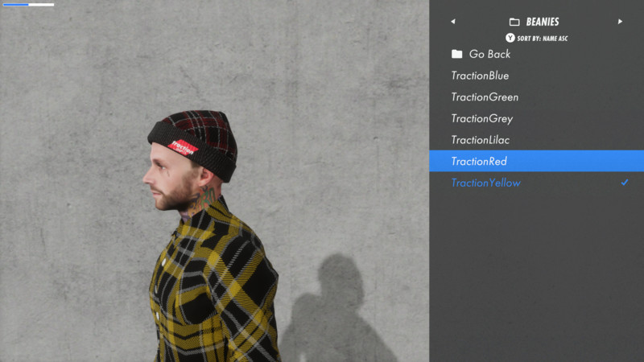Image resolution: width=644 pixels, height=362 pixels.
Task: Click the left arrow beside BEANIES
Action: pos(453,22)
